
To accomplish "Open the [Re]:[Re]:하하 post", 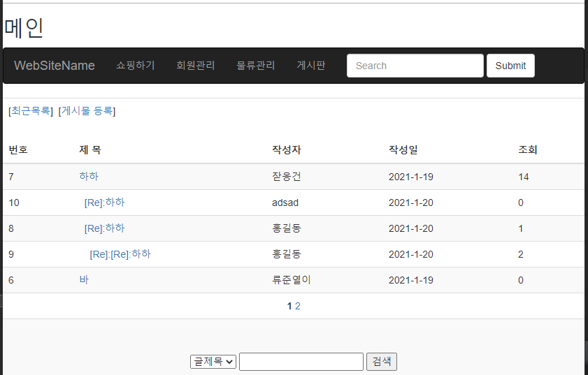I will 120,254.
